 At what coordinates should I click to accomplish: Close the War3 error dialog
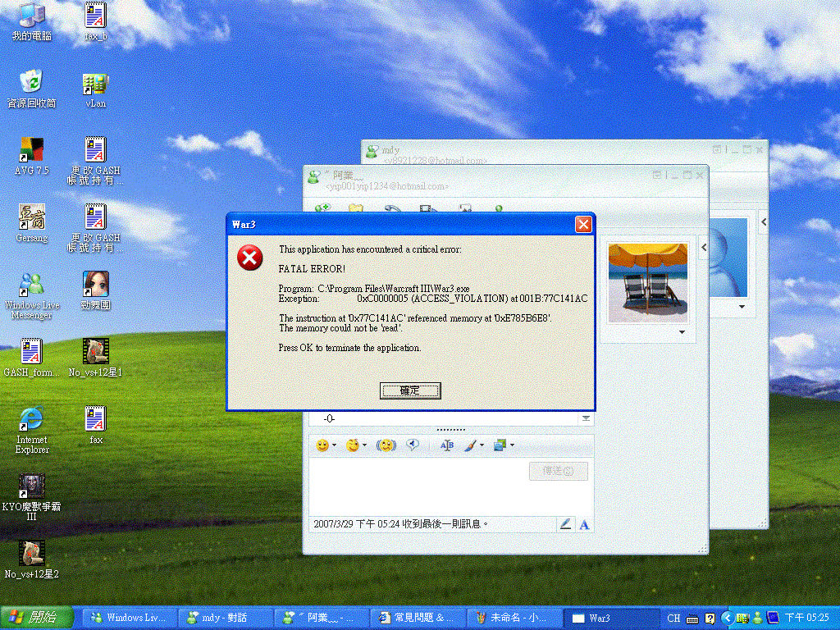583,225
